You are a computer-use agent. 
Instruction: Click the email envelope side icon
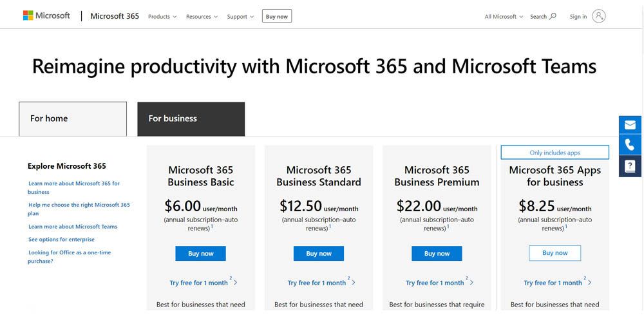(630, 125)
